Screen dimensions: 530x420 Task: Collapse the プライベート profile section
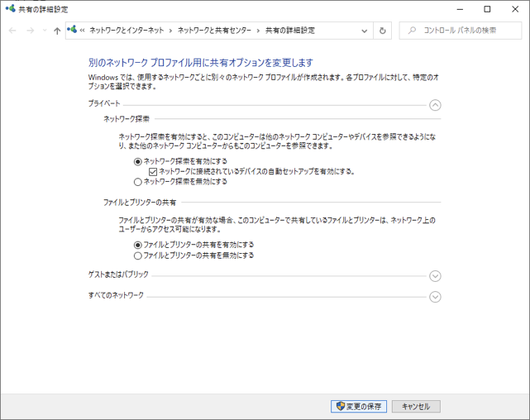coord(435,105)
